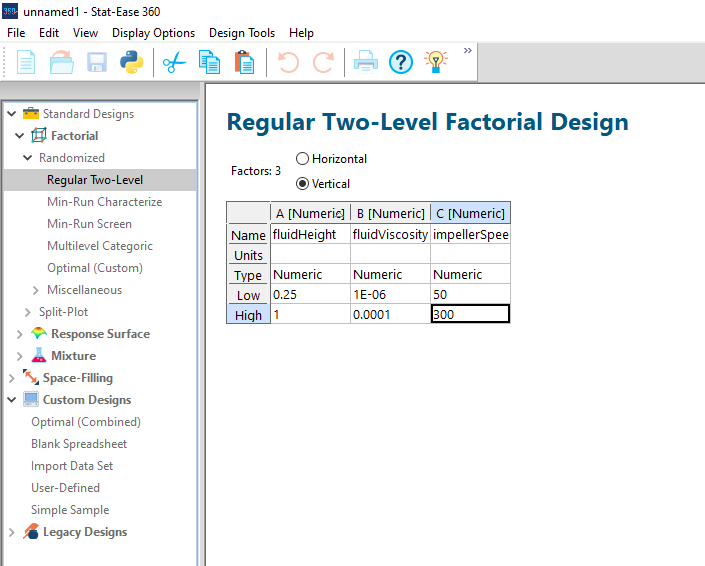Click the 1E-06 low value cell

click(x=390, y=294)
